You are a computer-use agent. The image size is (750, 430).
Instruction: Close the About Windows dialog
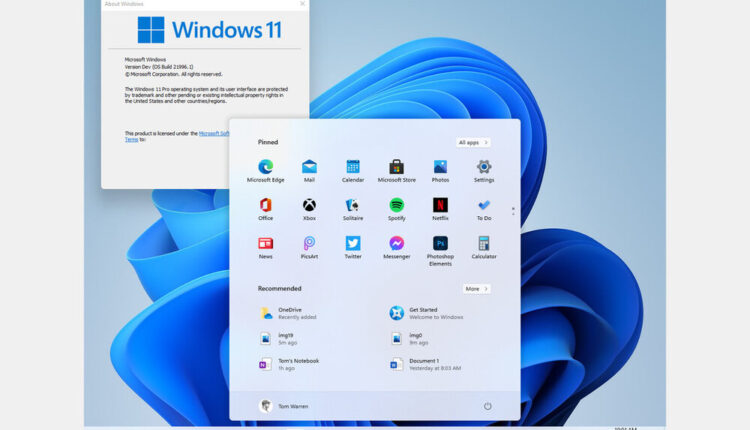302,4
